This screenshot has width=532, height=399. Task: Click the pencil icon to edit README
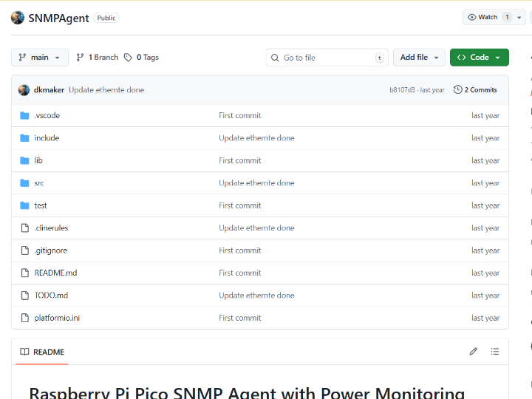(474, 352)
